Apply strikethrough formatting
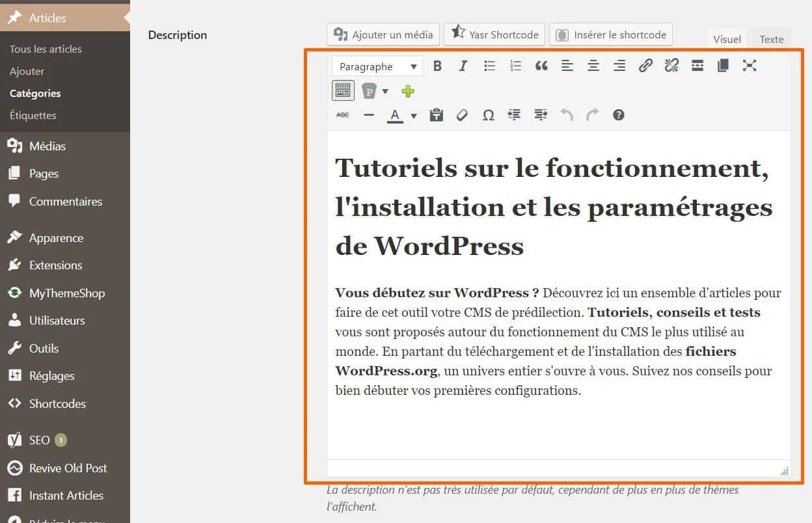 343,115
